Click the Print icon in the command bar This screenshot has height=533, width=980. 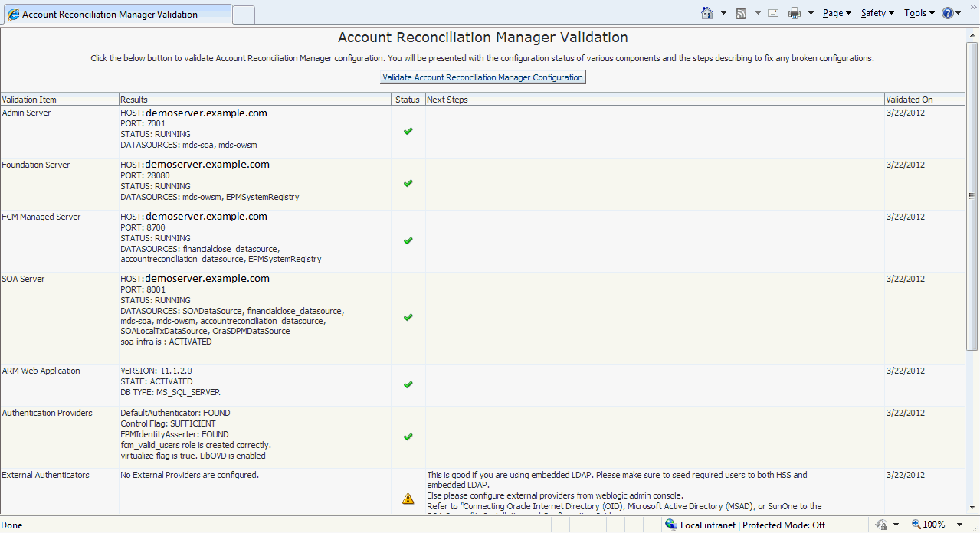tap(795, 13)
